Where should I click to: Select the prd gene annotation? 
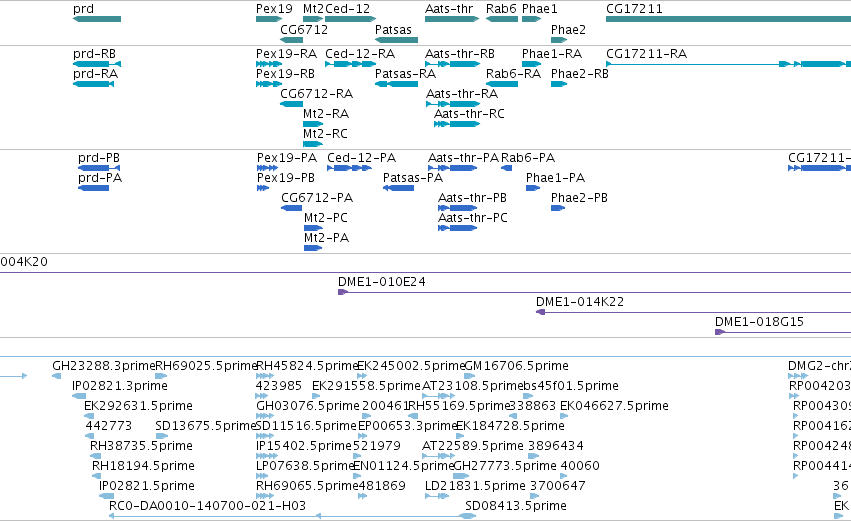click(97, 19)
